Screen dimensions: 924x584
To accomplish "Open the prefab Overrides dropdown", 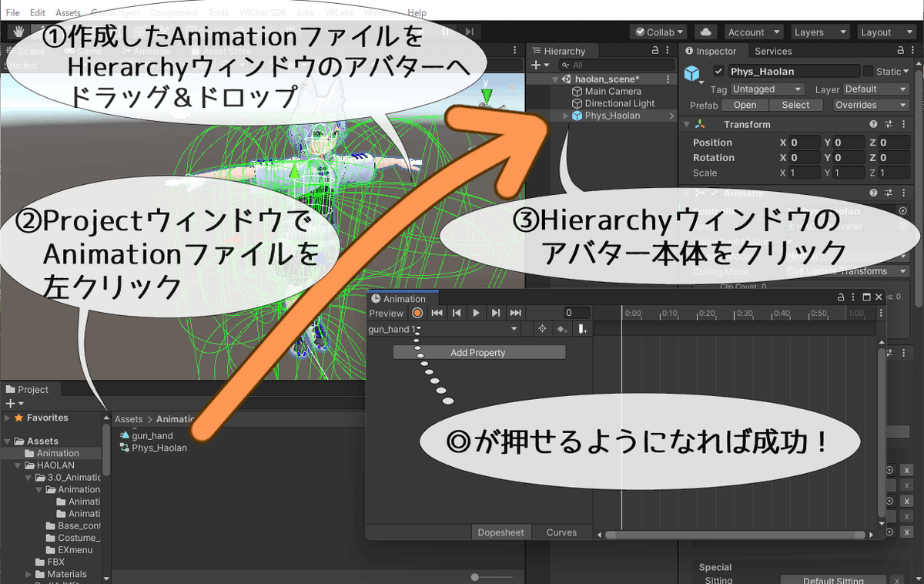I will coord(870,105).
